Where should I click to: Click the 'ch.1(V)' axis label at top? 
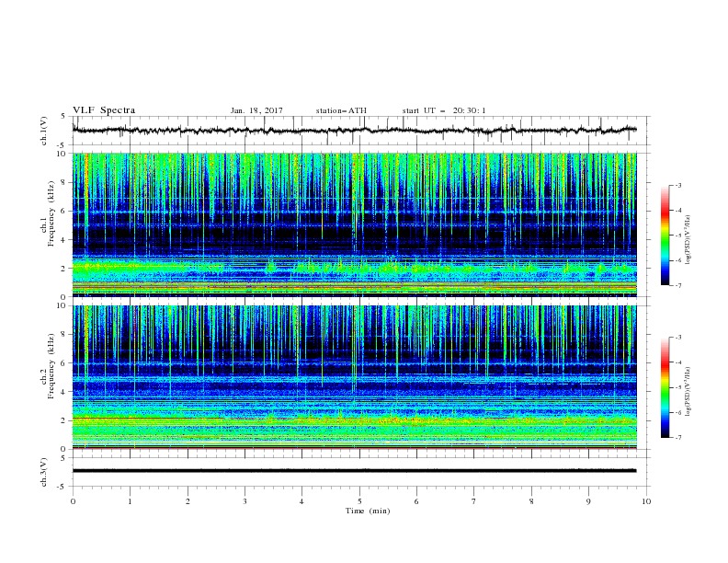[44, 131]
